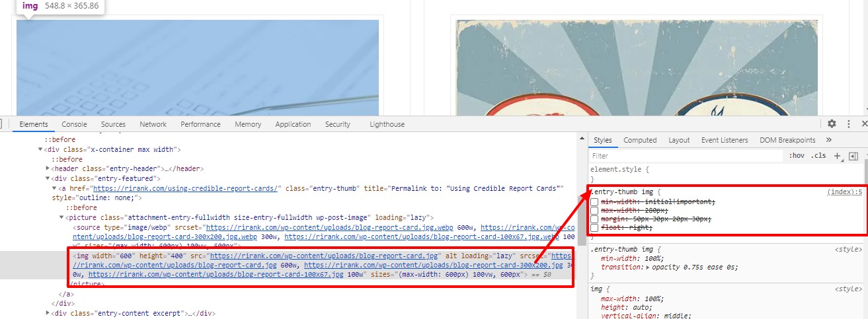Screen dimensions: 868x319
Task: Open the Console tab
Action: [75, 124]
